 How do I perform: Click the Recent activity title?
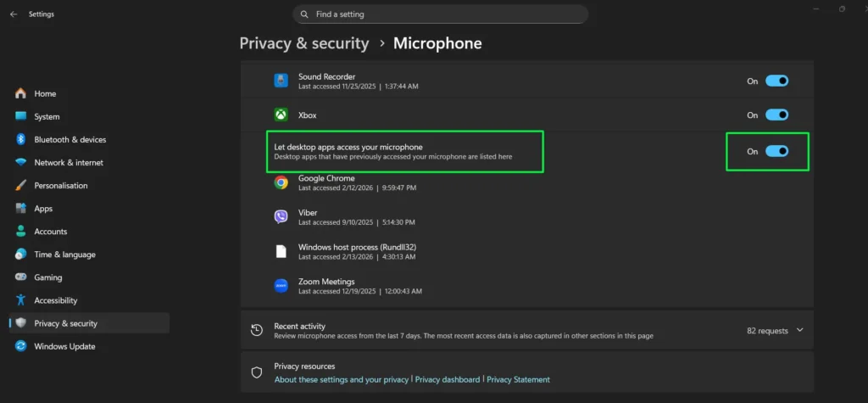tap(299, 327)
